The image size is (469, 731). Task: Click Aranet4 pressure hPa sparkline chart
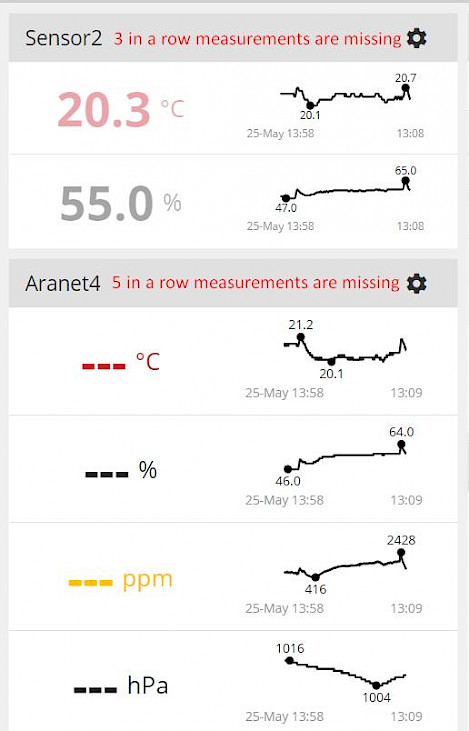[x=347, y=673]
